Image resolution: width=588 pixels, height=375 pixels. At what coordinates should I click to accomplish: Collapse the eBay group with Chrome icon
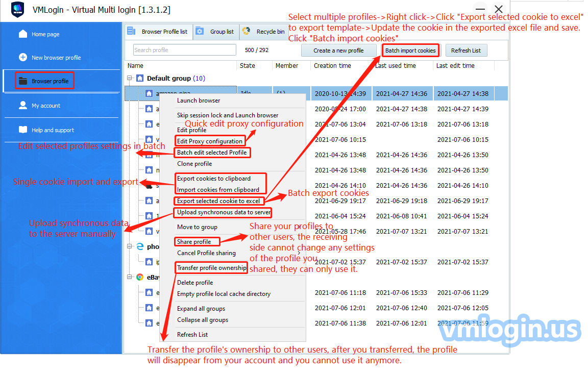[130, 277]
